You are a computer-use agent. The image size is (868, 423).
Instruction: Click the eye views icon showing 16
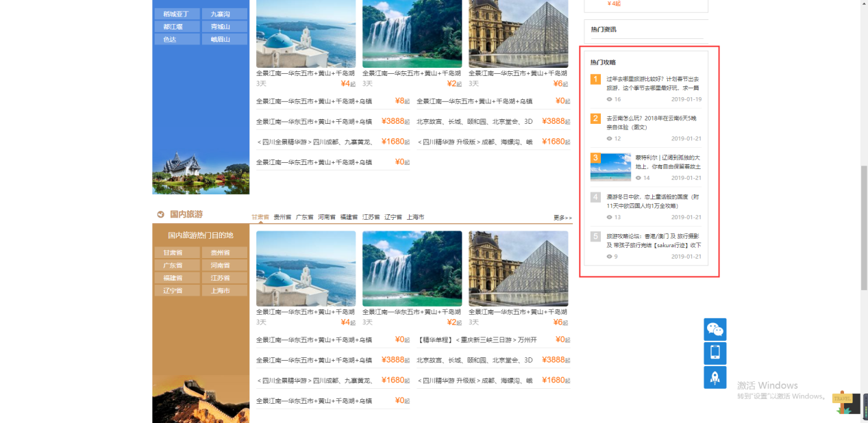tap(610, 100)
